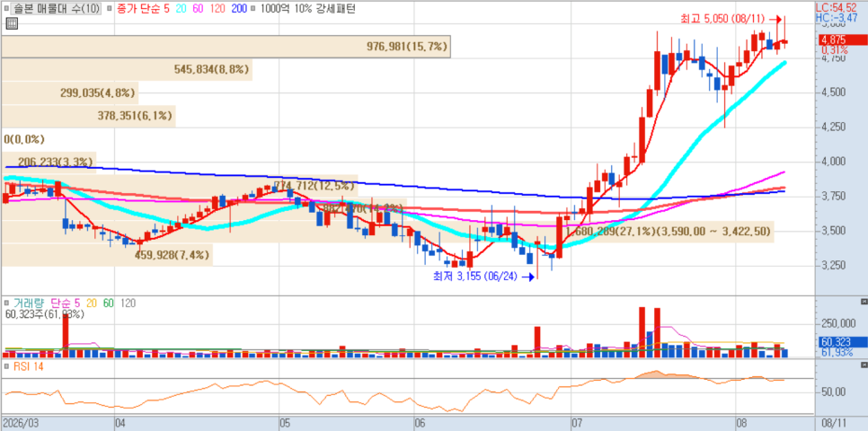Click the grid table icon below the indicator label
The image size is (868, 431).
tap(12, 23)
